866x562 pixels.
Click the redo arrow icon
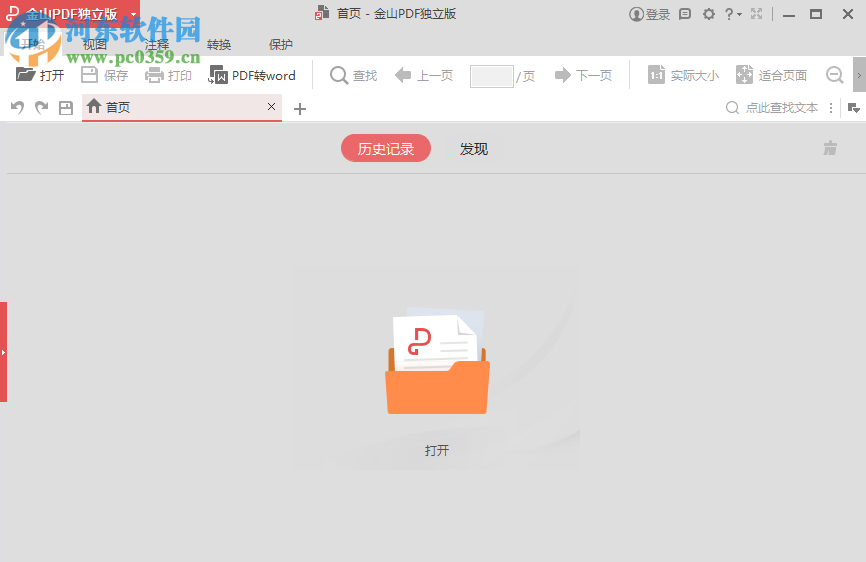41,108
